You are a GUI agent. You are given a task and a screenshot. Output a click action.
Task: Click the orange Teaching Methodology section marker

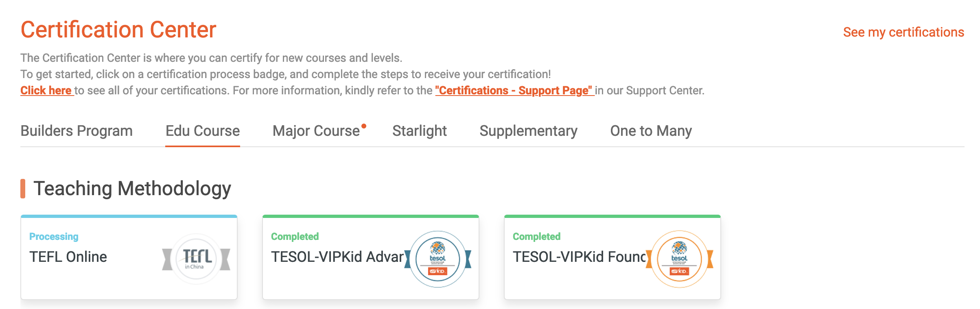(x=23, y=189)
